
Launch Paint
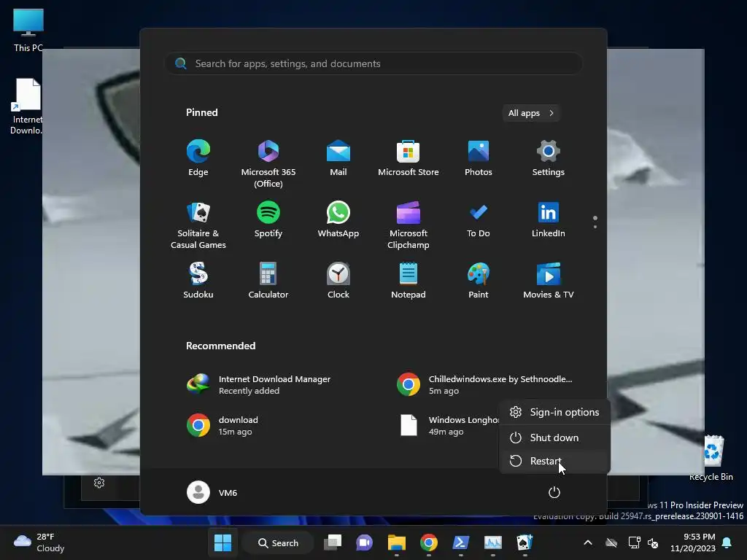[x=479, y=281]
